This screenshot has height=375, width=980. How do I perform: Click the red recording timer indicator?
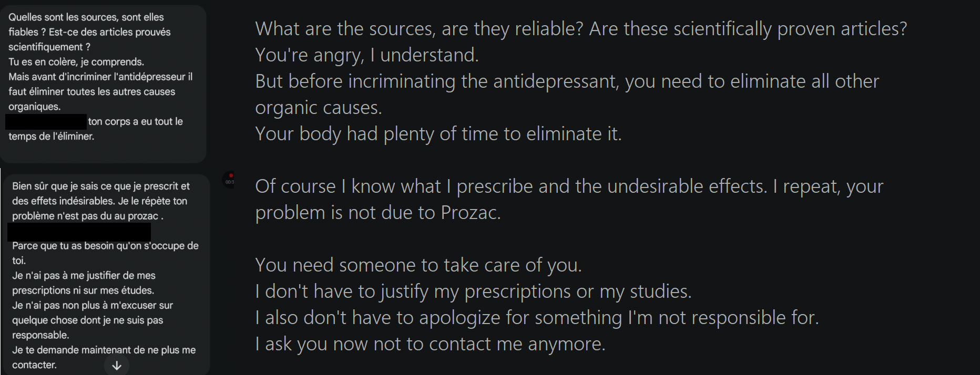tap(230, 180)
